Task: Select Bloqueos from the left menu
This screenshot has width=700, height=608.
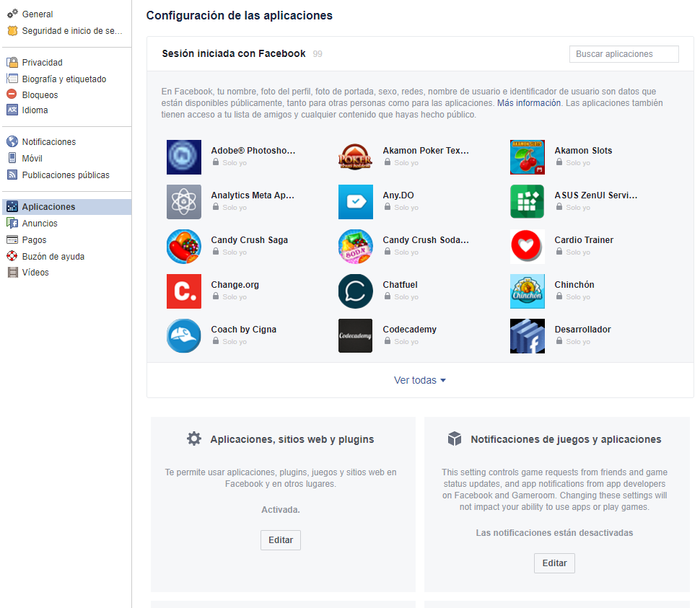Action: (40, 95)
